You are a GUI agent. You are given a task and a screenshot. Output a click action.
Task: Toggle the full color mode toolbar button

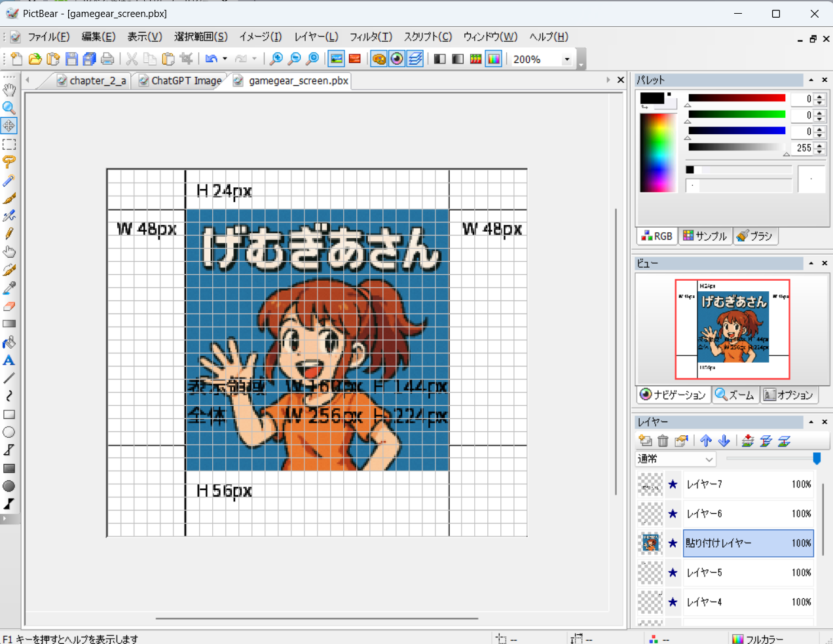(494, 59)
